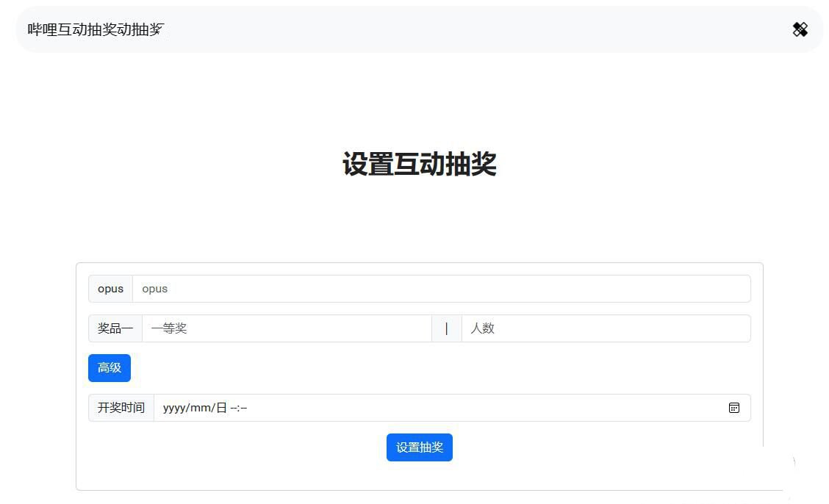Image resolution: width=829 pixels, height=504 pixels.
Task: Click the opus label prefix box
Action: pyautogui.click(x=110, y=288)
